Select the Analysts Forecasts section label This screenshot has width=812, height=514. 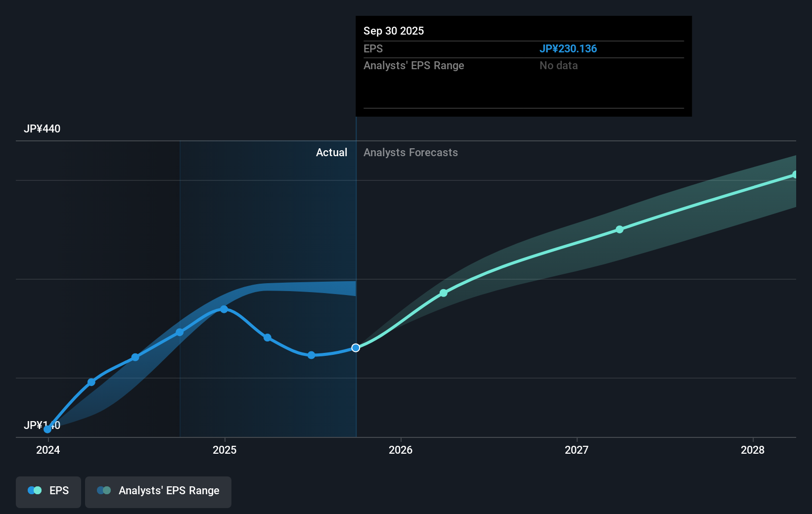pyautogui.click(x=410, y=152)
